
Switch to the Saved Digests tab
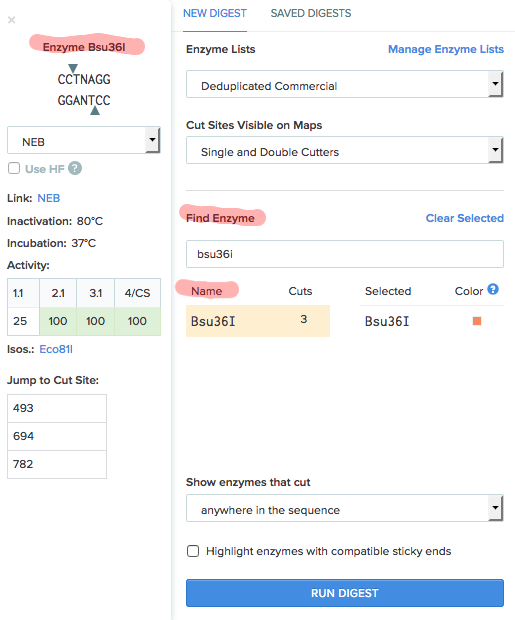click(311, 13)
